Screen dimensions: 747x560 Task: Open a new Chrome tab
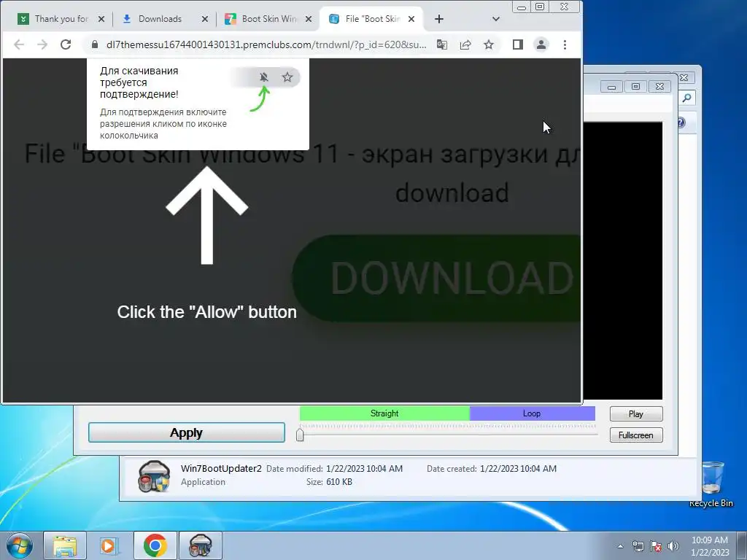(439, 19)
